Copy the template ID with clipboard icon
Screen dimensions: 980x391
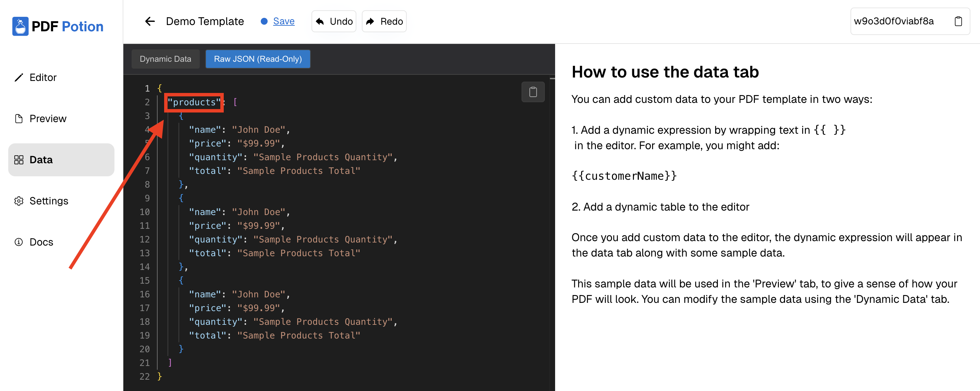coord(958,21)
